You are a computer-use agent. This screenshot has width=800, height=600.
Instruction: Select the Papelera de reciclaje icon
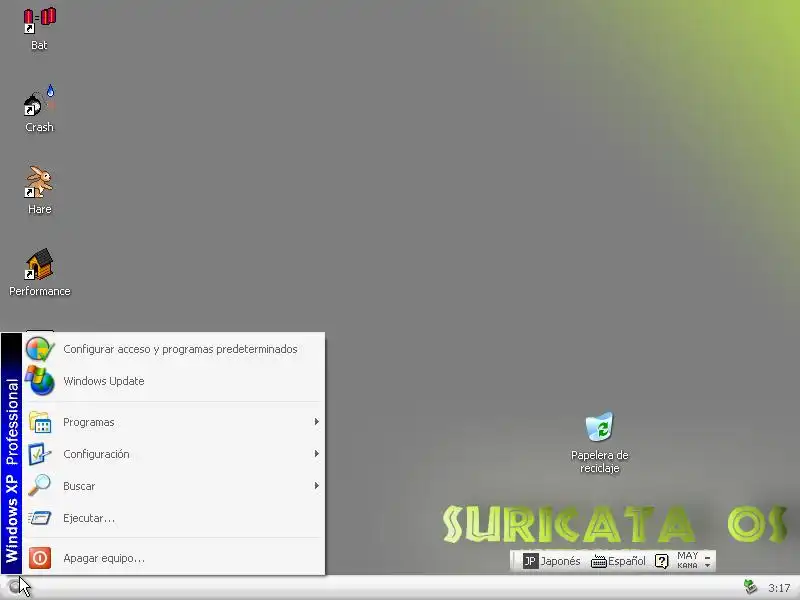click(599, 427)
